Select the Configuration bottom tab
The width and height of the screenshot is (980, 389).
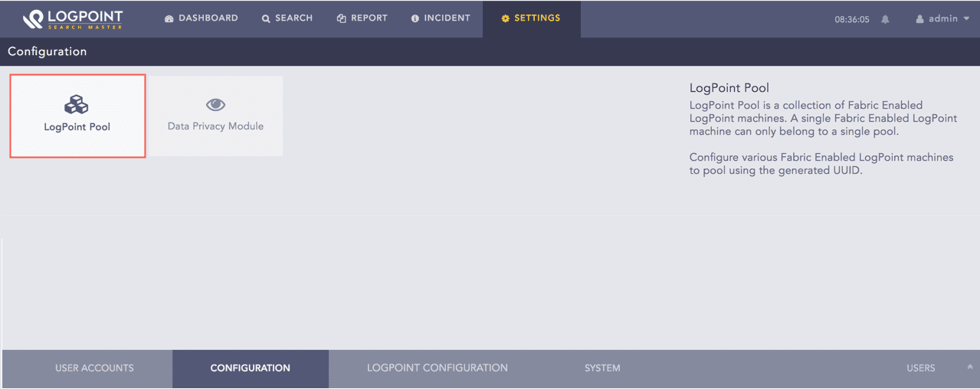pyautogui.click(x=250, y=368)
